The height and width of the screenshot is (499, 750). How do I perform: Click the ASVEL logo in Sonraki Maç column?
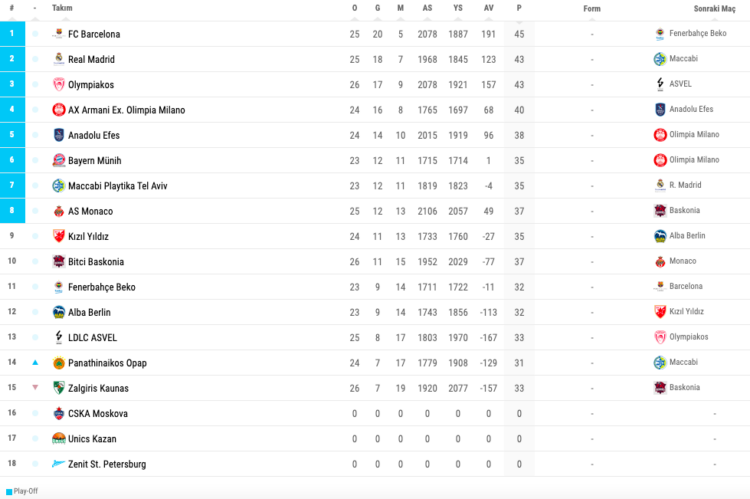660,84
